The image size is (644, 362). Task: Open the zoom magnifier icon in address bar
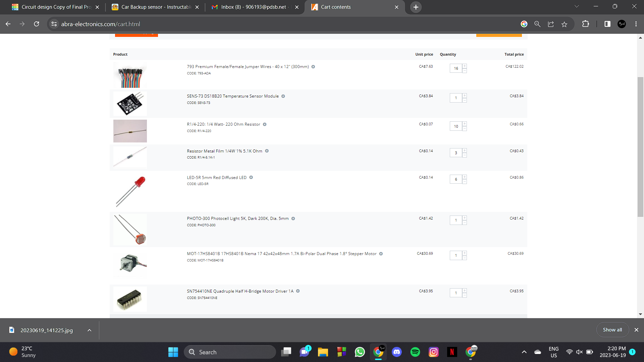pyautogui.click(x=537, y=24)
